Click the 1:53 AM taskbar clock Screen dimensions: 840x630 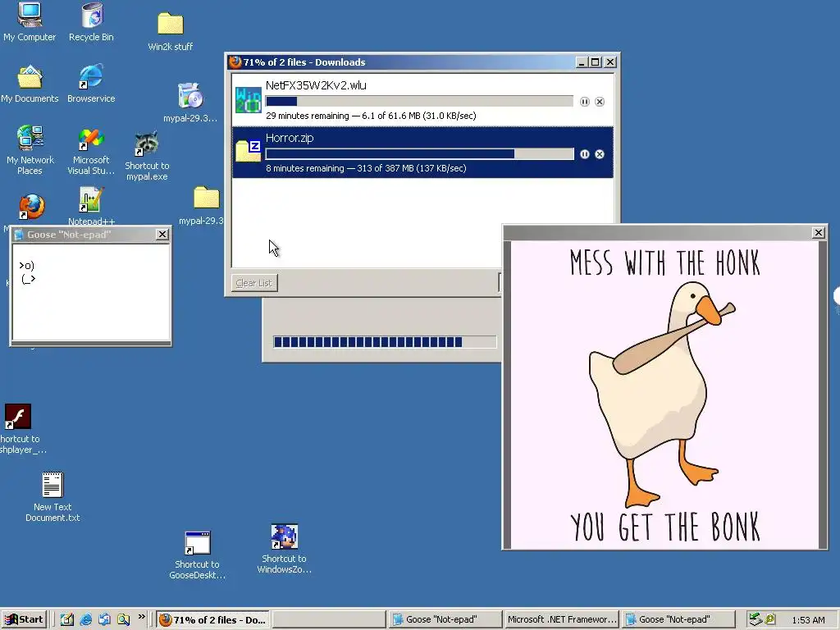(x=808, y=620)
